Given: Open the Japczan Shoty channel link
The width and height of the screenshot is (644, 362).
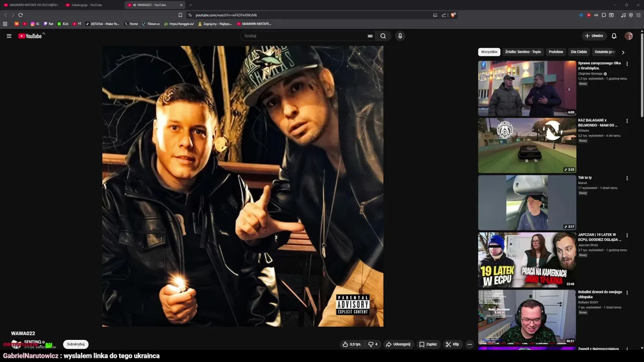Looking at the screenshot, I should tap(588, 245).
